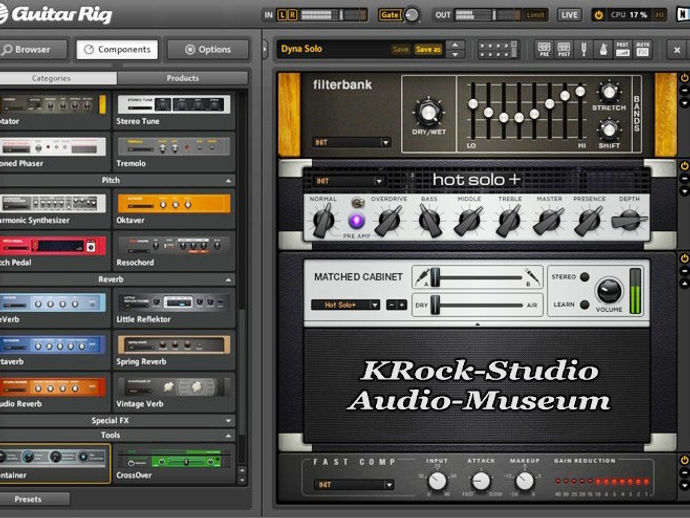This screenshot has width=690, height=518.
Task: Minimize the Matched Cabinet module
Action: tap(684, 271)
